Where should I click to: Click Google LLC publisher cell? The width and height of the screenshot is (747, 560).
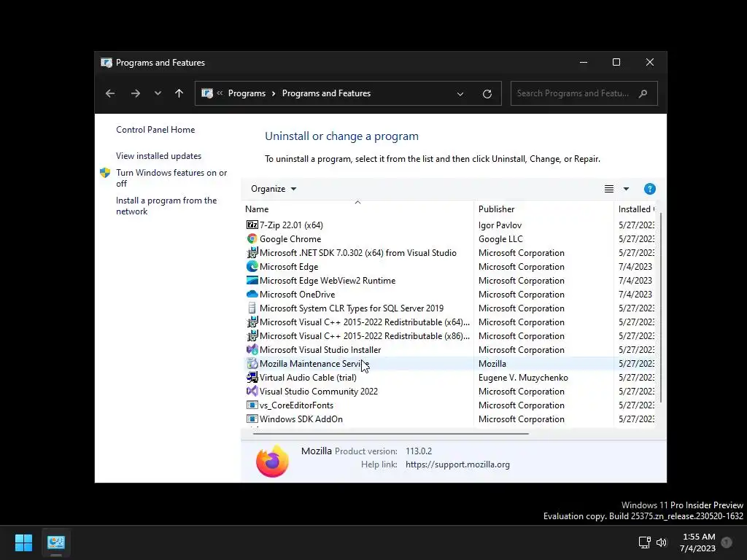coord(500,238)
